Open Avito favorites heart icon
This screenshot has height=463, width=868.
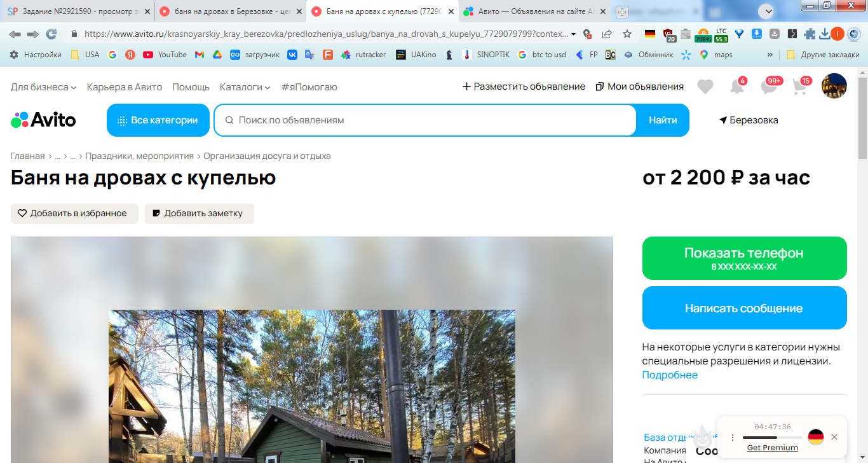(x=705, y=86)
